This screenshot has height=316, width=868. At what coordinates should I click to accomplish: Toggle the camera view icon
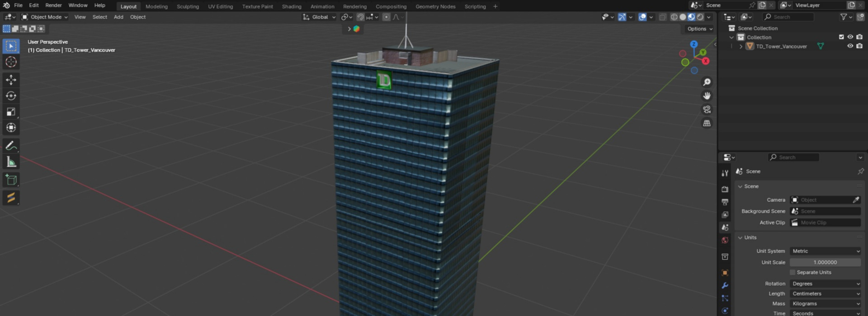click(707, 110)
